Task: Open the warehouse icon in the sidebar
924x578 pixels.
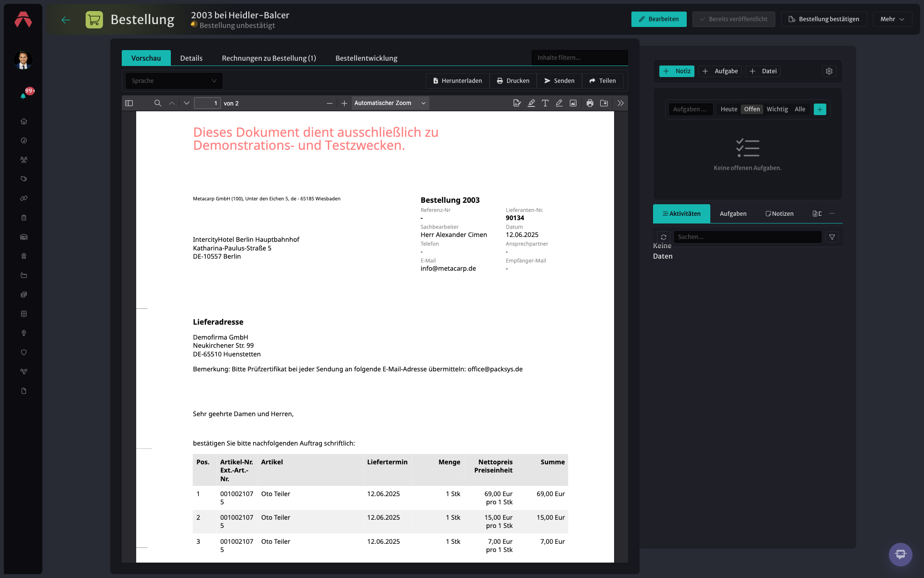Action: 24,237
